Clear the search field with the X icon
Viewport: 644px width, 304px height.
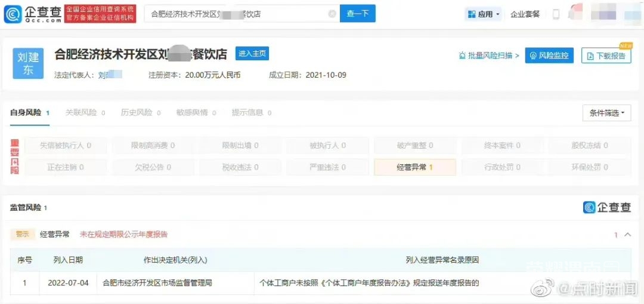pyautogui.click(x=332, y=14)
